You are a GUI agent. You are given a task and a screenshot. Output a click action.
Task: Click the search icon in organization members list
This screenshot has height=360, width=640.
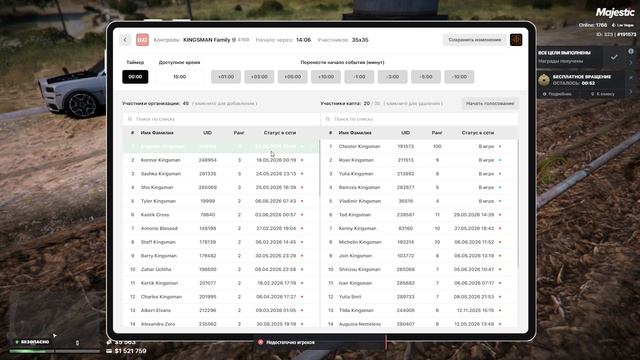[130, 119]
